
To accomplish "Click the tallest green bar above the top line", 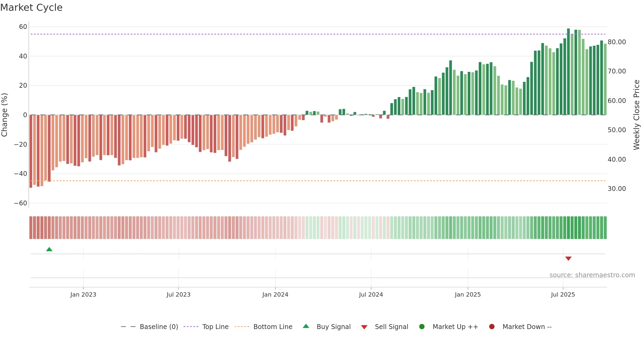I will coord(568,72).
